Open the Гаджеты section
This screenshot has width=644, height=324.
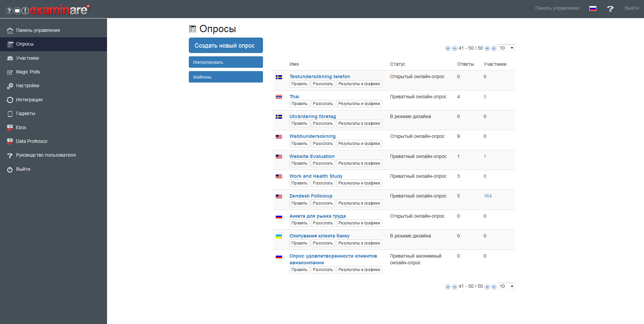26,113
